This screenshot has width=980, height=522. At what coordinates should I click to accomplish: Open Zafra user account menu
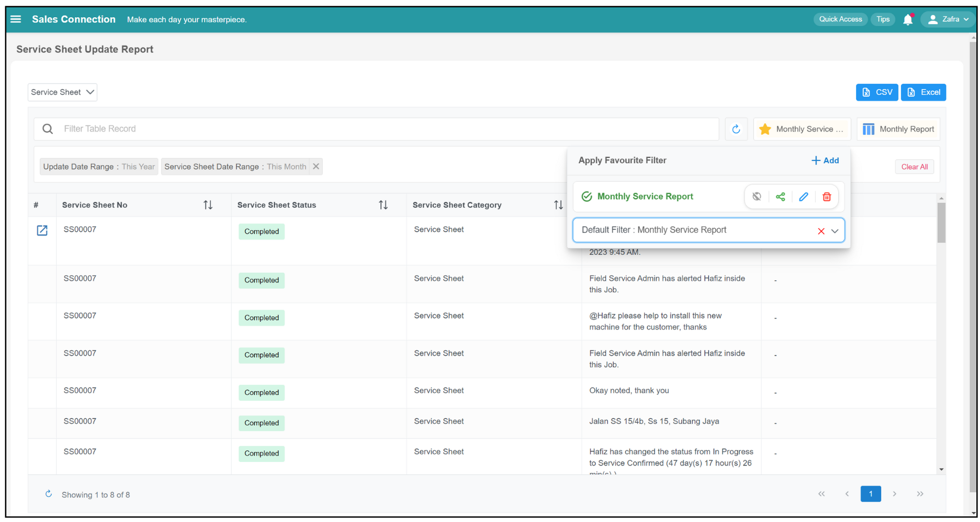948,19
